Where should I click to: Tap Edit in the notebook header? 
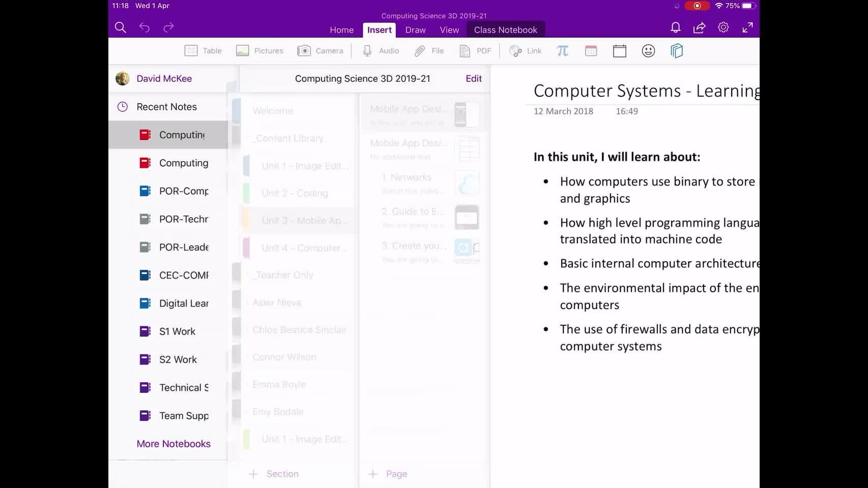(x=473, y=79)
